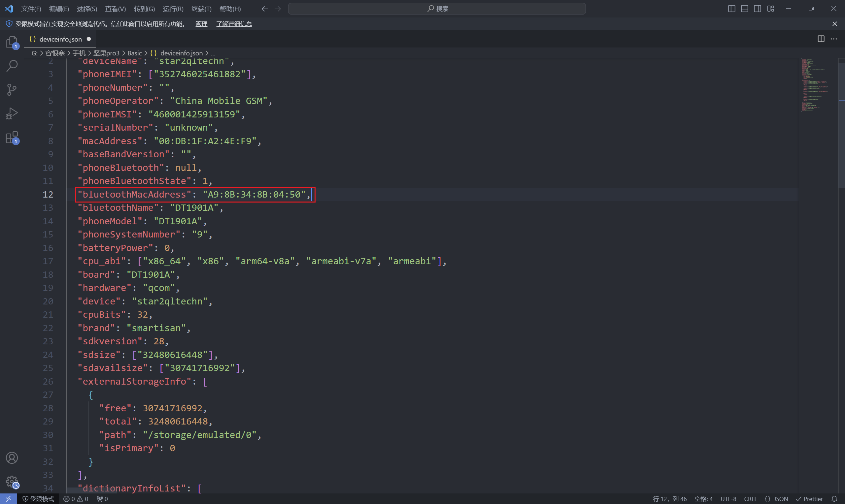Click the ports forwarded indicator

point(102,499)
